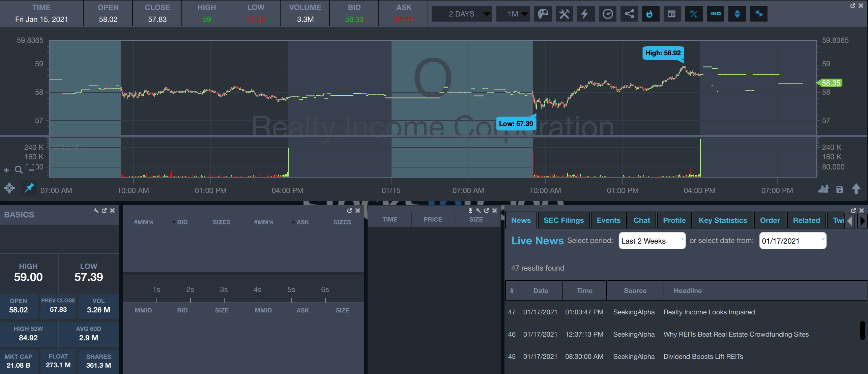Open the Order tab
The height and width of the screenshot is (374, 868).
pyautogui.click(x=770, y=220)
